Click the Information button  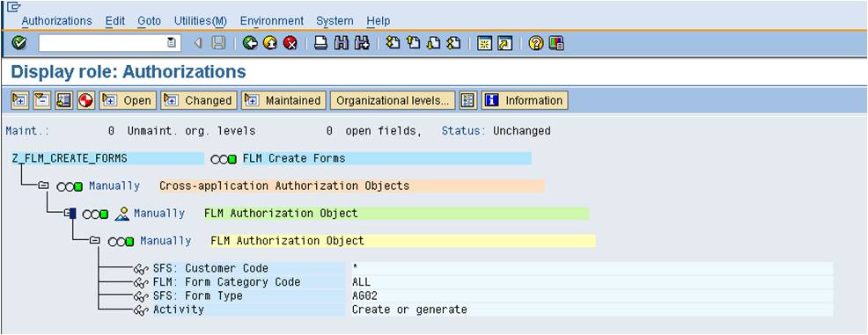pos(524,100)
